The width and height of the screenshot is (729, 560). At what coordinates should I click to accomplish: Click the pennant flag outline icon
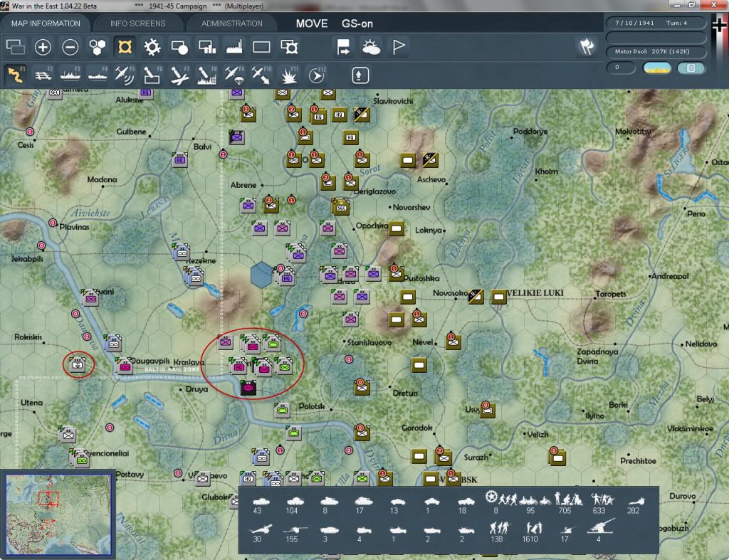399,47
